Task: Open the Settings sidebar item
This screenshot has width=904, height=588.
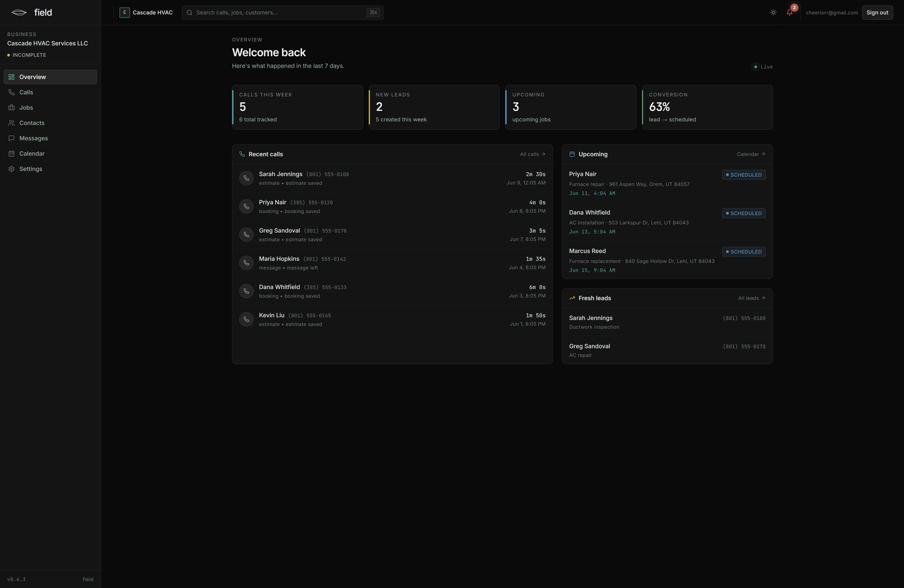Action: pos(50,169)
